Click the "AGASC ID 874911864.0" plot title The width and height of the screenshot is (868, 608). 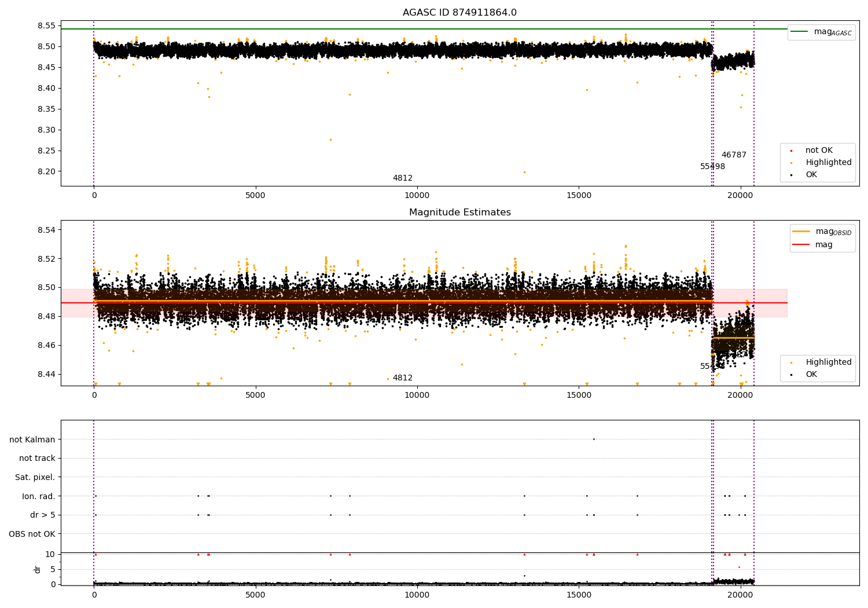pos(459,13)
